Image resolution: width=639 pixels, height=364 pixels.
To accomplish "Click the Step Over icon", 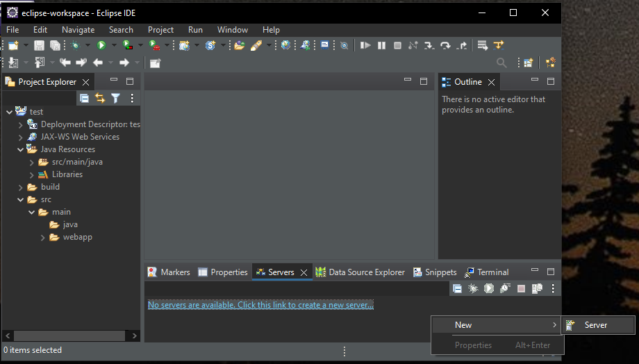I will (x=445, y=45).
